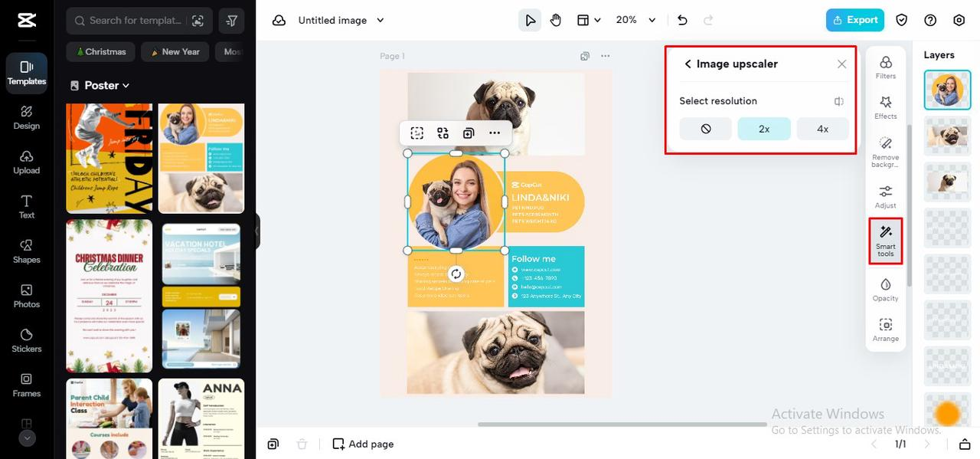Click the Undo arrow
Viewport: 980px width, 459px height.
(682, 20)
